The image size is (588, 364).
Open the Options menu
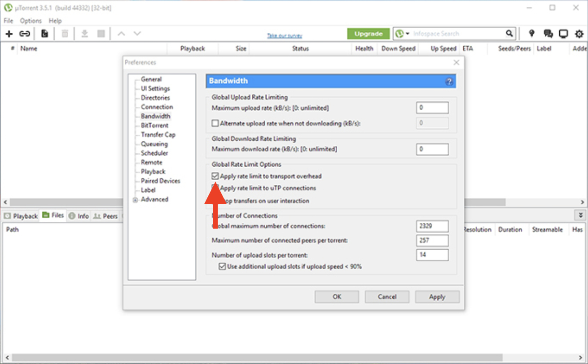click(31, 21)
